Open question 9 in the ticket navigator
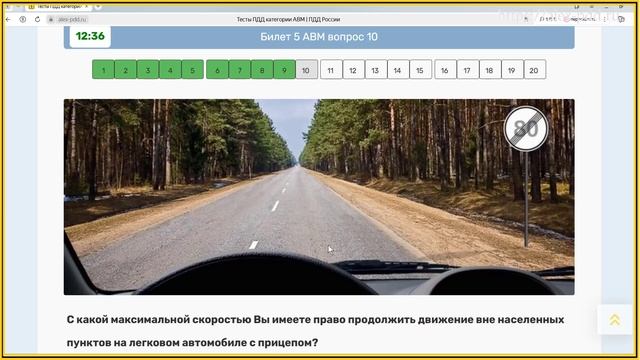 284,70
